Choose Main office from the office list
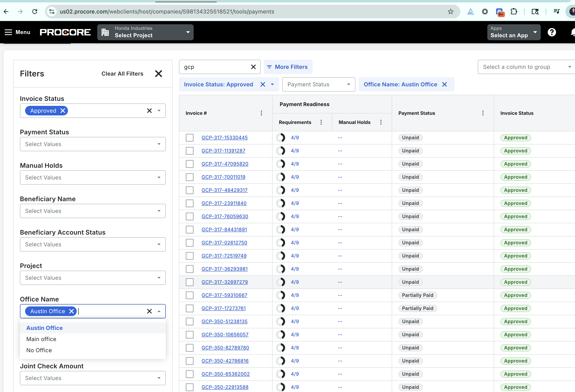This screenshot has width=575, height=392. tap(41, 339)
